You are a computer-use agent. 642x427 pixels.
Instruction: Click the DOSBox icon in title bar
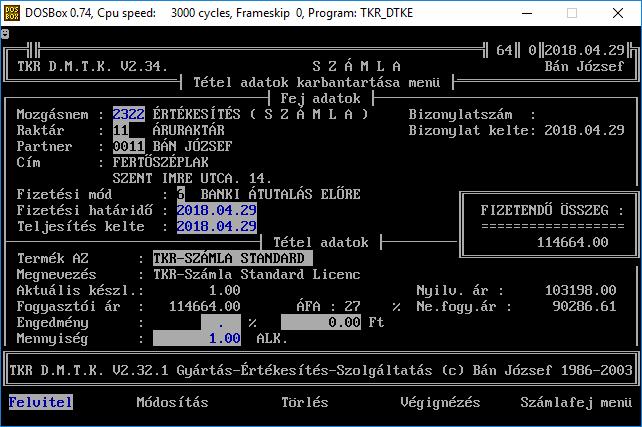(11, 13)
